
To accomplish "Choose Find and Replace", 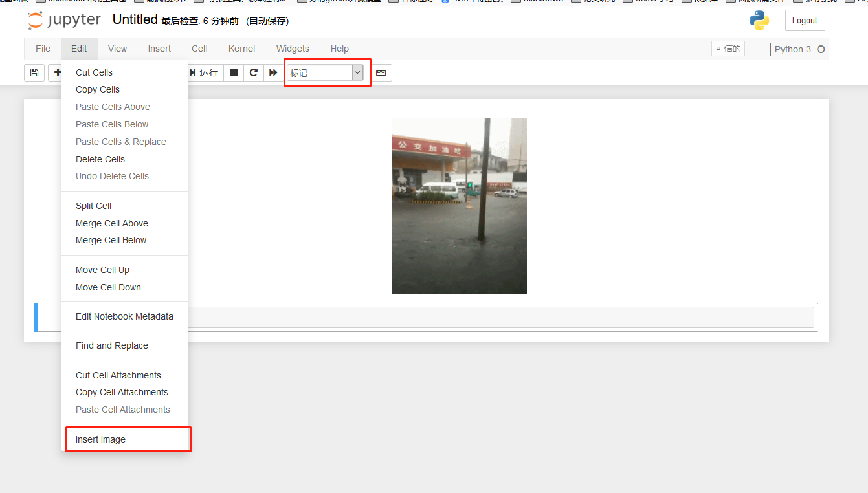I will (x=124, y=345).
